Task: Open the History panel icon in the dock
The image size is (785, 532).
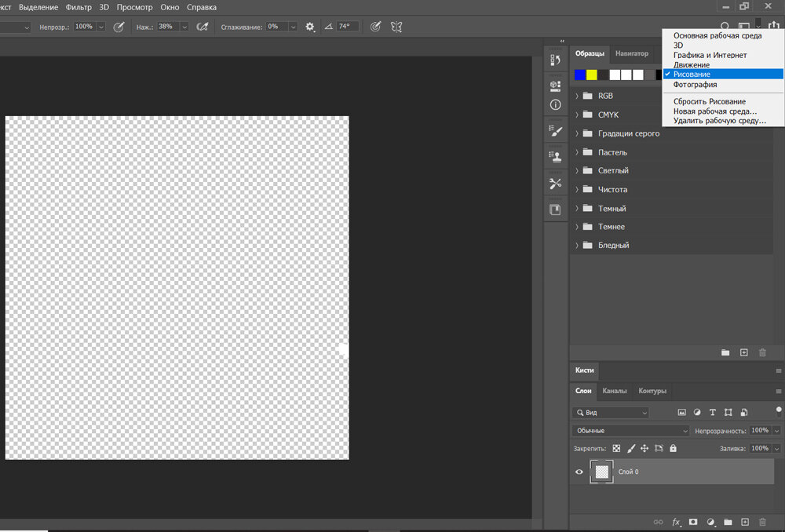Action: click(555, 60)
